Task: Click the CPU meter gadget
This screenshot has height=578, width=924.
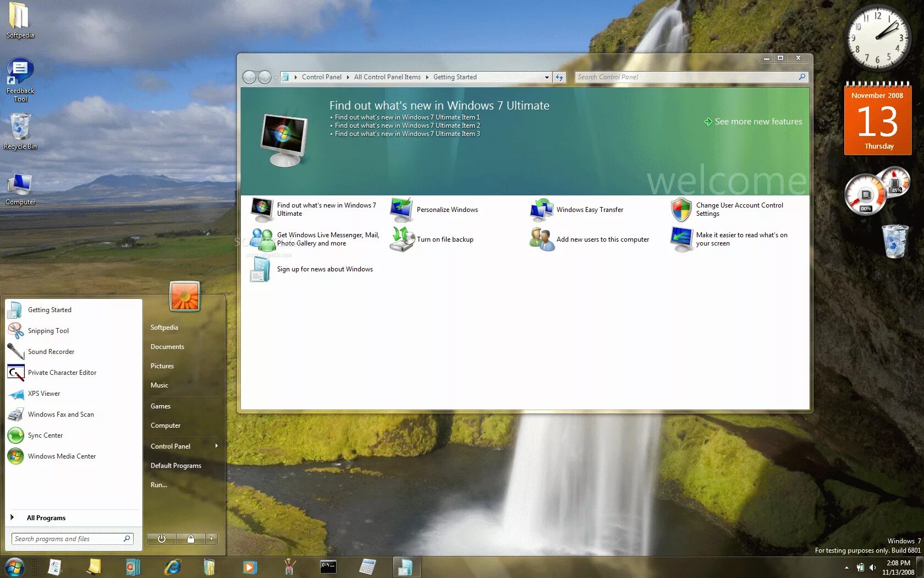Action: point(877,190)
